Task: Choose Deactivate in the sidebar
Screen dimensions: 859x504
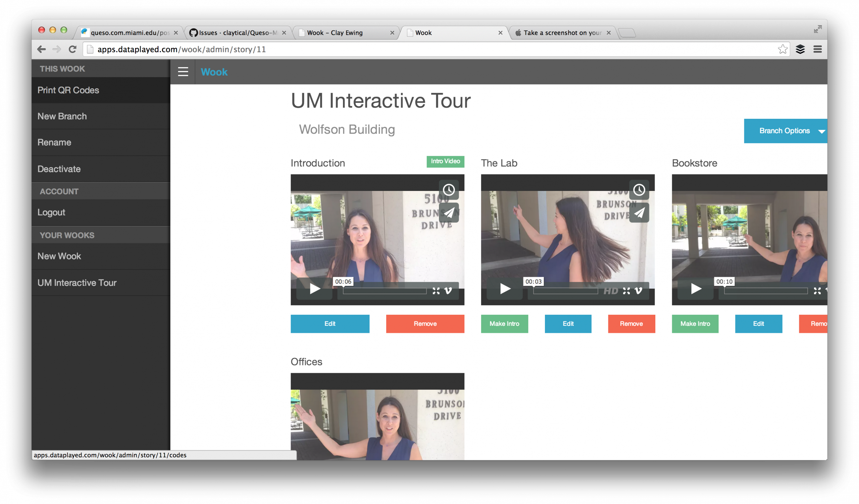Action: pos(101,169)
